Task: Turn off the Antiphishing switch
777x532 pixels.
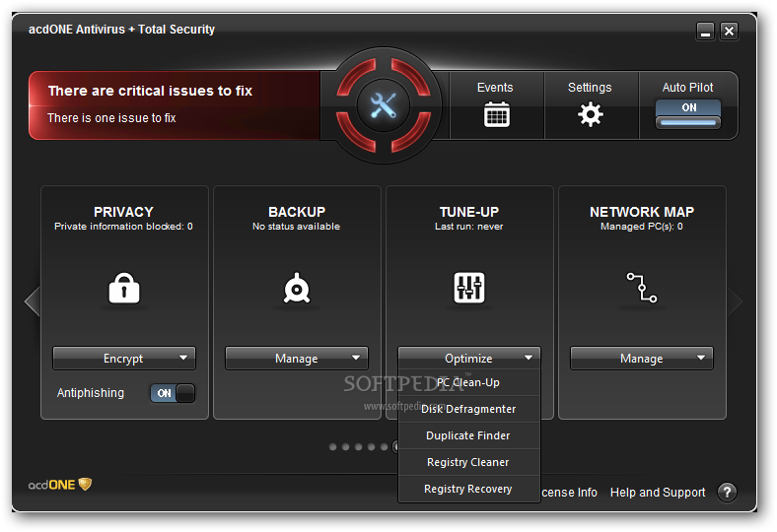Action: [x=173, y=393]
